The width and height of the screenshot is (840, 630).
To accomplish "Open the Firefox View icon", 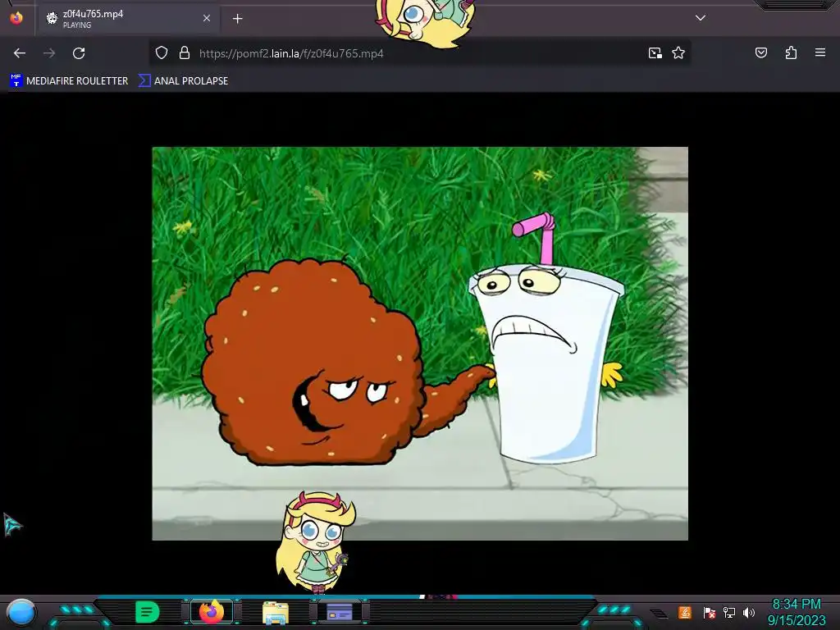I will tap(16, 18).
